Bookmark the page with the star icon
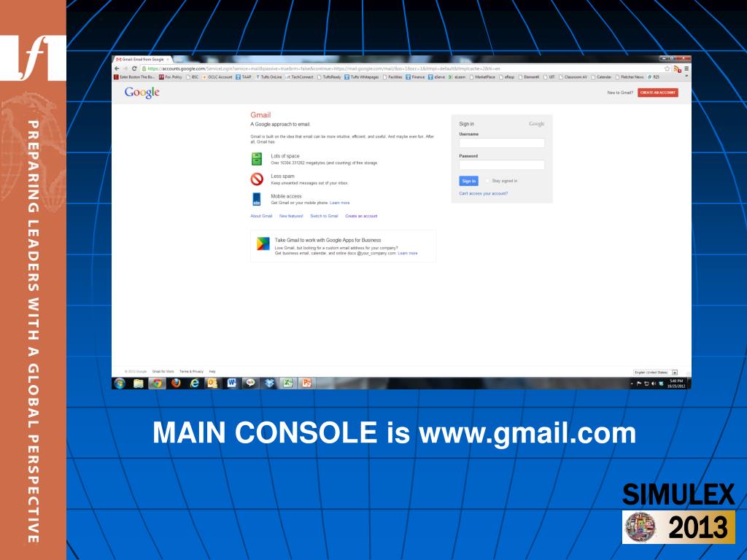Screen dimensions: 747x560 tap(667, 69)
